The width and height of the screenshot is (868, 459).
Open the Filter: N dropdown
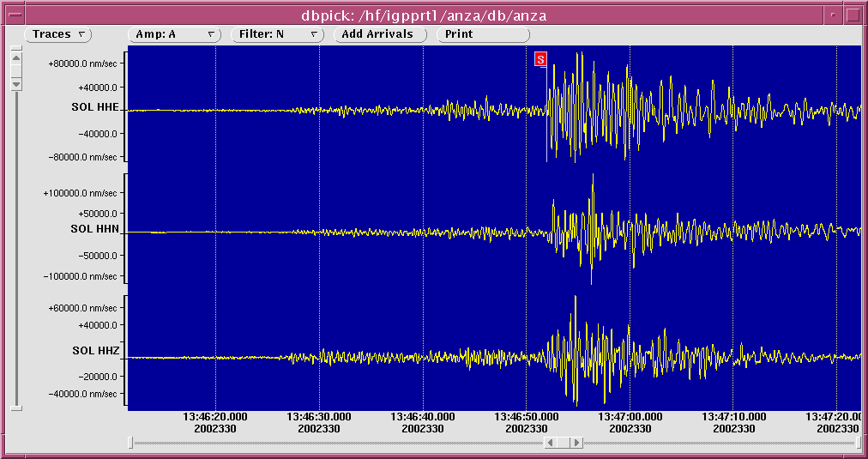coord(277,34)
